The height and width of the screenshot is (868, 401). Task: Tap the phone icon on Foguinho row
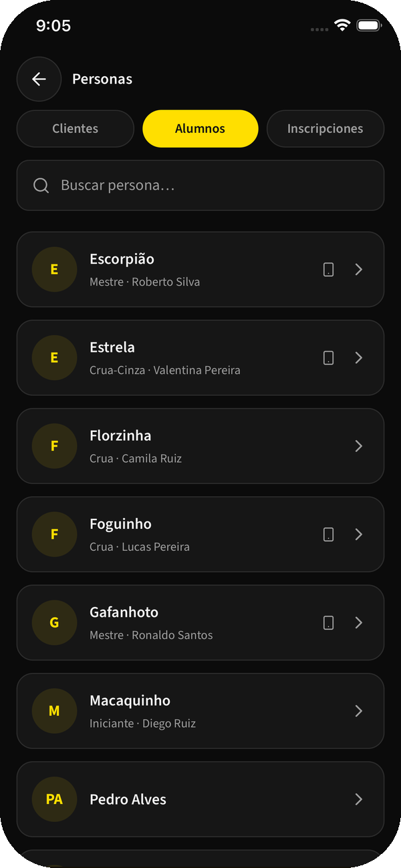pos(328,534)
